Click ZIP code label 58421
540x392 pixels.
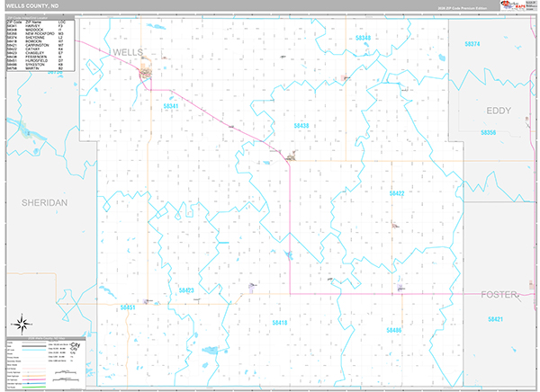(495, 319)
